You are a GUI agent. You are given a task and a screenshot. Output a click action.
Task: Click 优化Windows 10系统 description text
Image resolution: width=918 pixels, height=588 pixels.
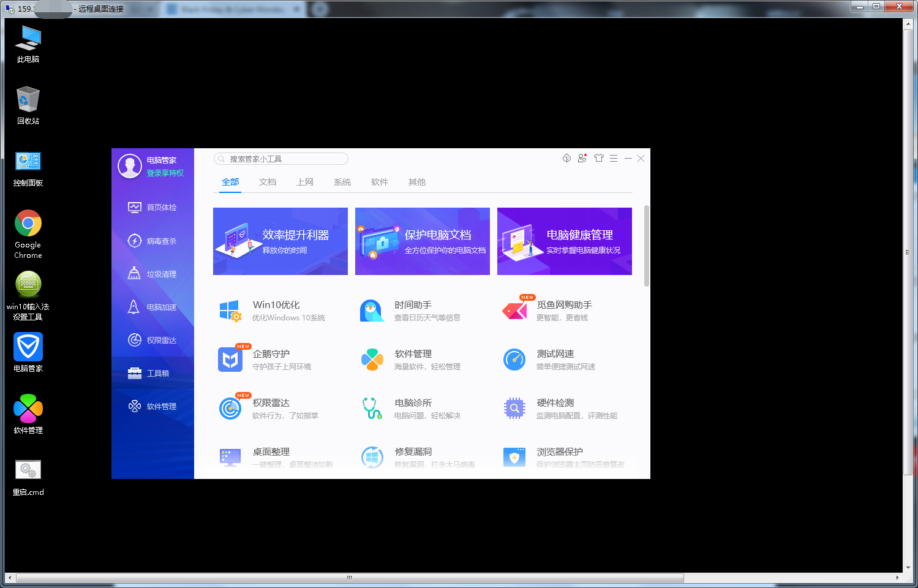(288, 318)
